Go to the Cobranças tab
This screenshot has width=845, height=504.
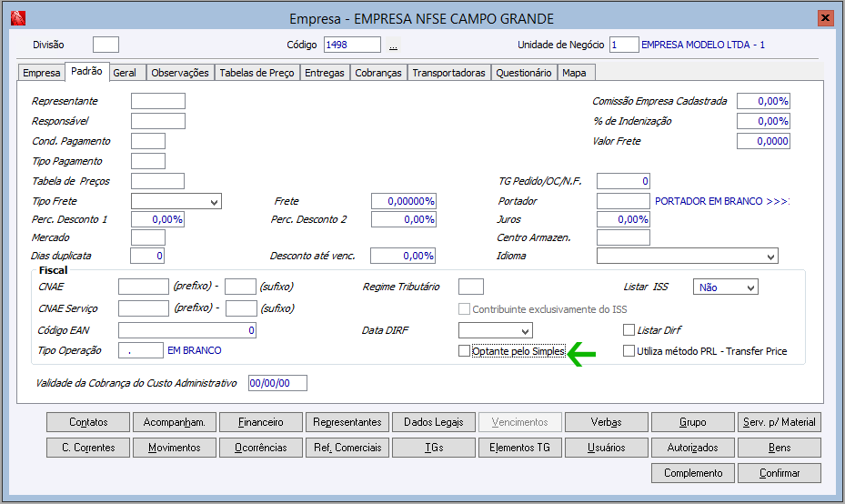pos(378,73)
